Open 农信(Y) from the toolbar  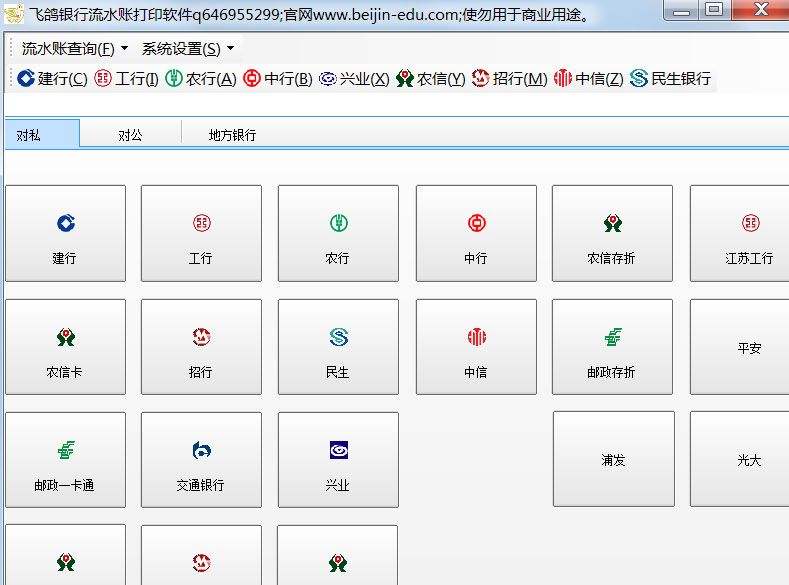(x=431, y=78)
